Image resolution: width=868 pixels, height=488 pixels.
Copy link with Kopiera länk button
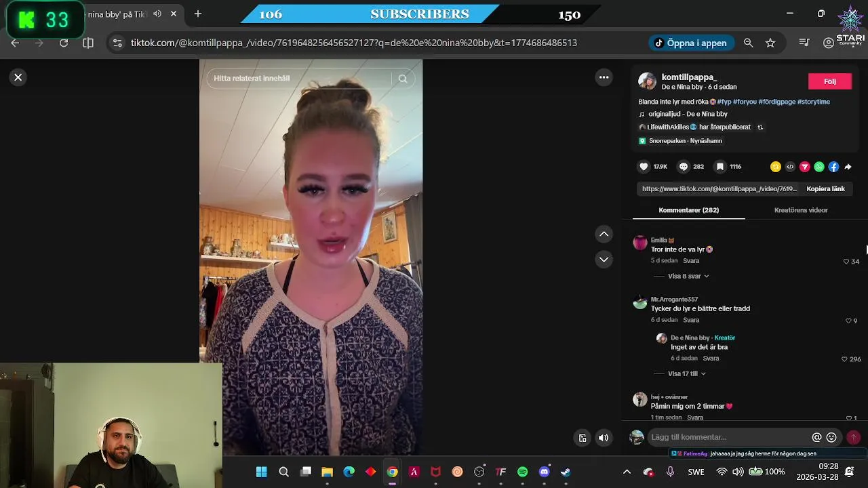pyautogui.click(x=825, y=189)
